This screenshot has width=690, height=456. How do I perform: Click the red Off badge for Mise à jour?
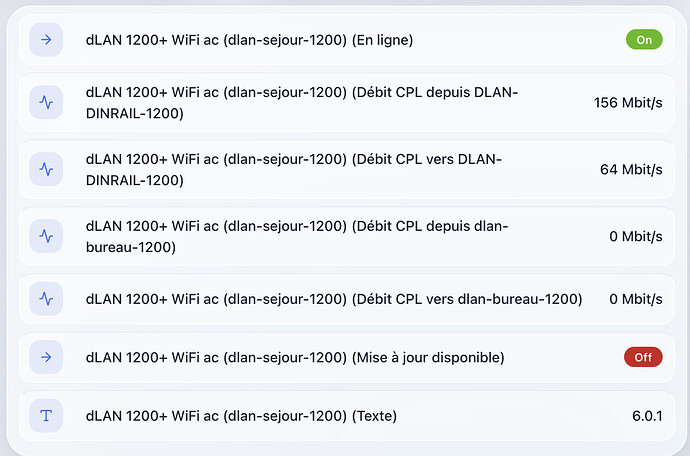click(643, 357)
